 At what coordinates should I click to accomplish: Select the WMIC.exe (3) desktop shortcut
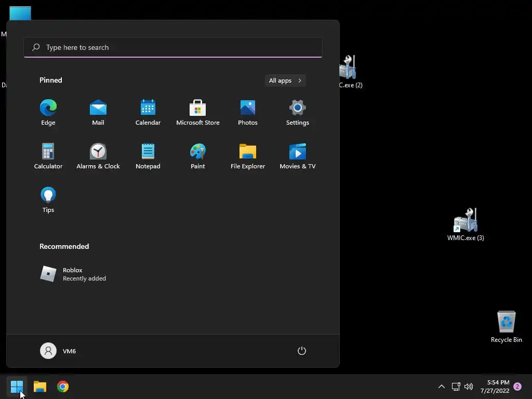click(x=465, y=224)
